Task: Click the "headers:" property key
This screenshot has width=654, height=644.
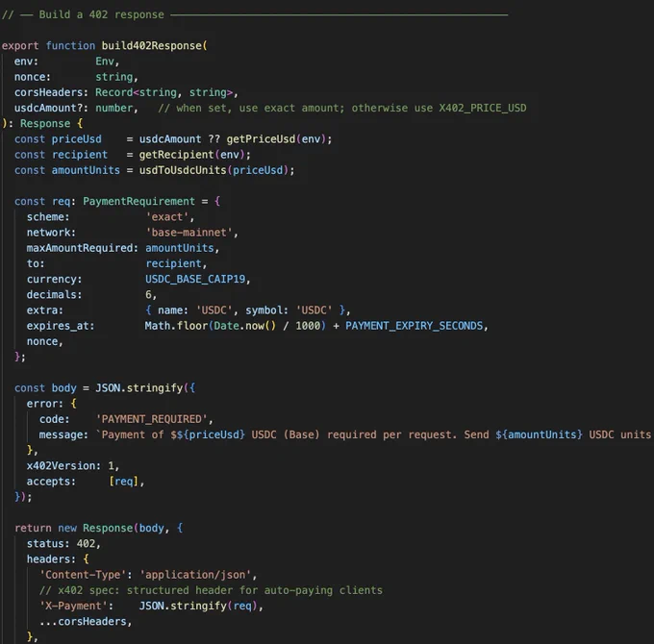Action: tap(51, 559)
